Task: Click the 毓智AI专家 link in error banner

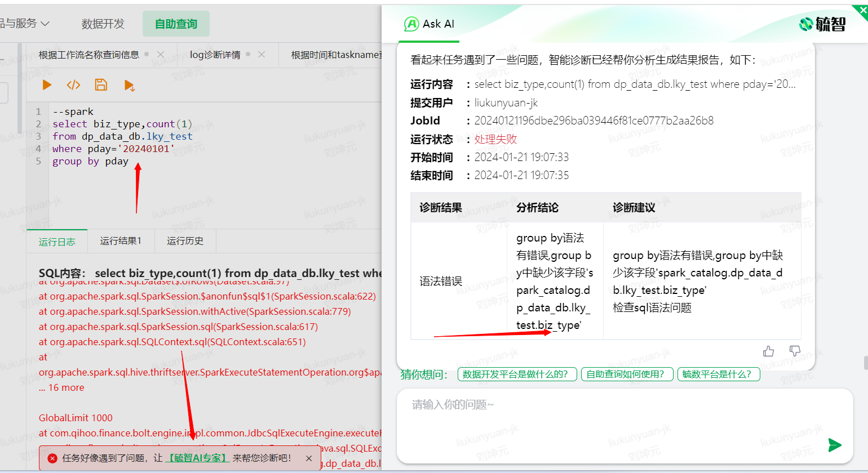Action: click(x=197, y=458)
